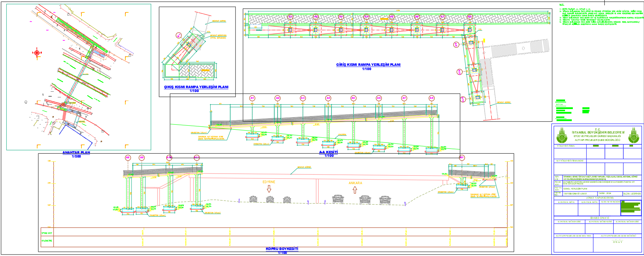Click the car directly below the EDİRNE arrow
The height and width of the screenshot is (256, 644).
click(x=270, y=199)
